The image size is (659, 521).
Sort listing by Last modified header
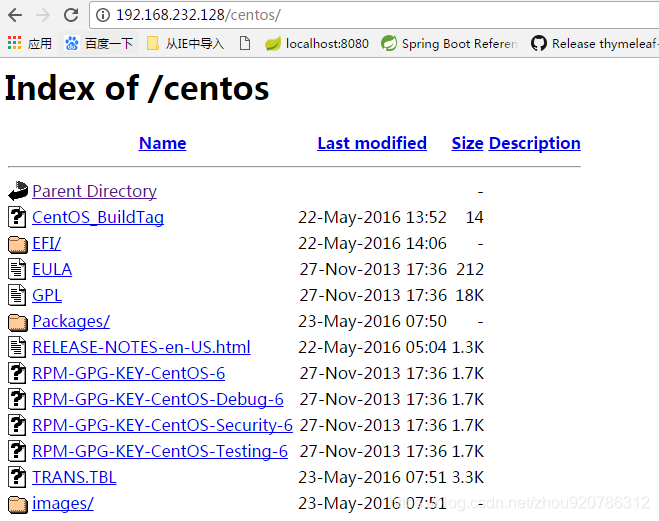click(x=372, y=143)
